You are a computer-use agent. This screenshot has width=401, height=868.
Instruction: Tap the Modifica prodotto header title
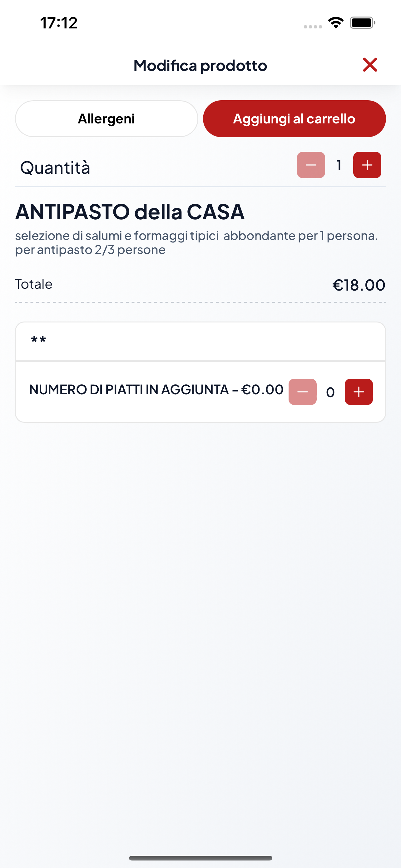(200, 65)
